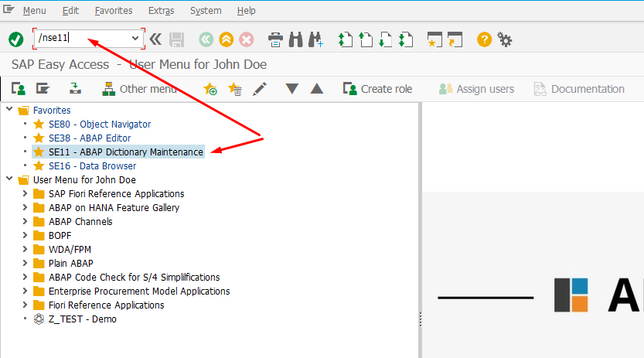Go to Next Page icon
This screenshot has height=358, width=644.
point(385,40)
